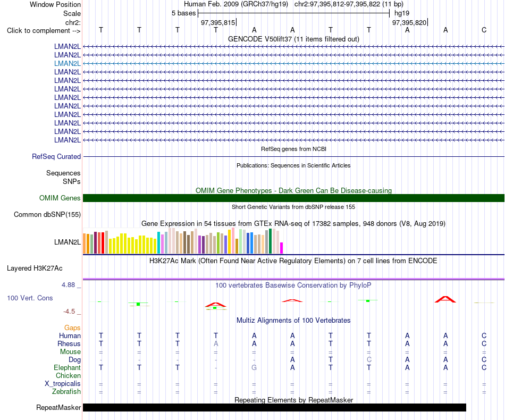The image size is (505, 420).
Task: Open 'Repeating Elements by RepeatMasker' track title
Action: pyautogui.click(x=293, y=400)
